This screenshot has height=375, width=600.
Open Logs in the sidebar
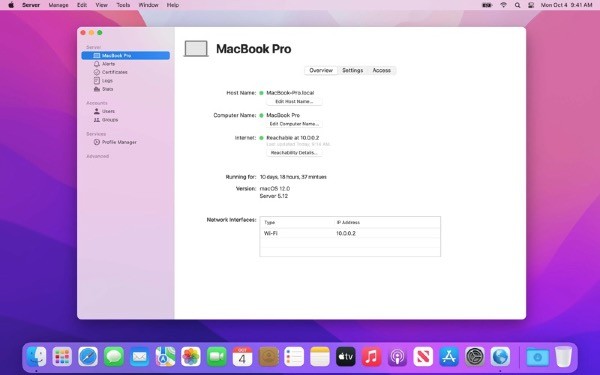click(x=103, y=81)
